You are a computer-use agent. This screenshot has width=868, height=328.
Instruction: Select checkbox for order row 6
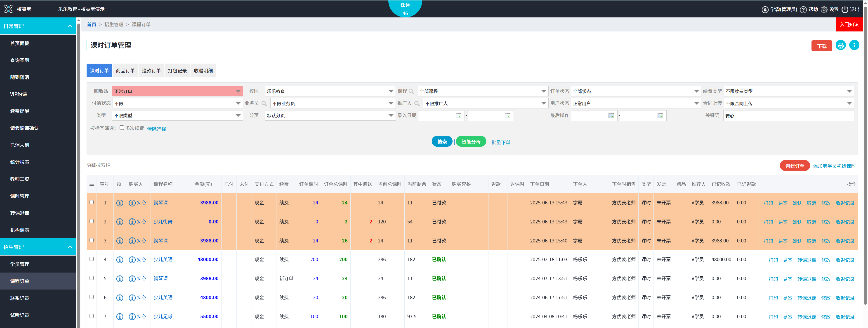point(91,297)
